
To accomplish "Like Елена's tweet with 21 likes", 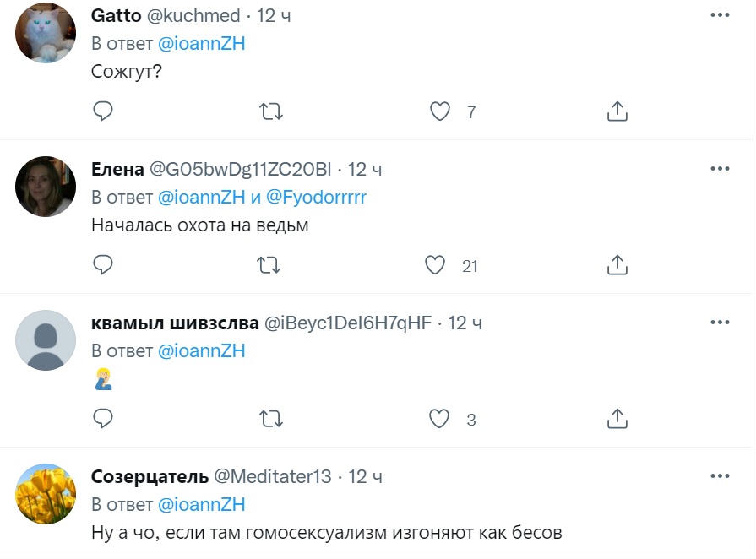I will [435, 265].
